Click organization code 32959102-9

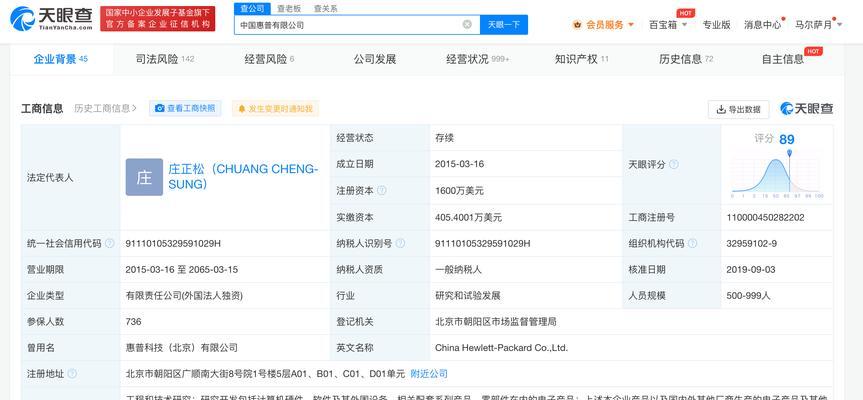[752, 243]
